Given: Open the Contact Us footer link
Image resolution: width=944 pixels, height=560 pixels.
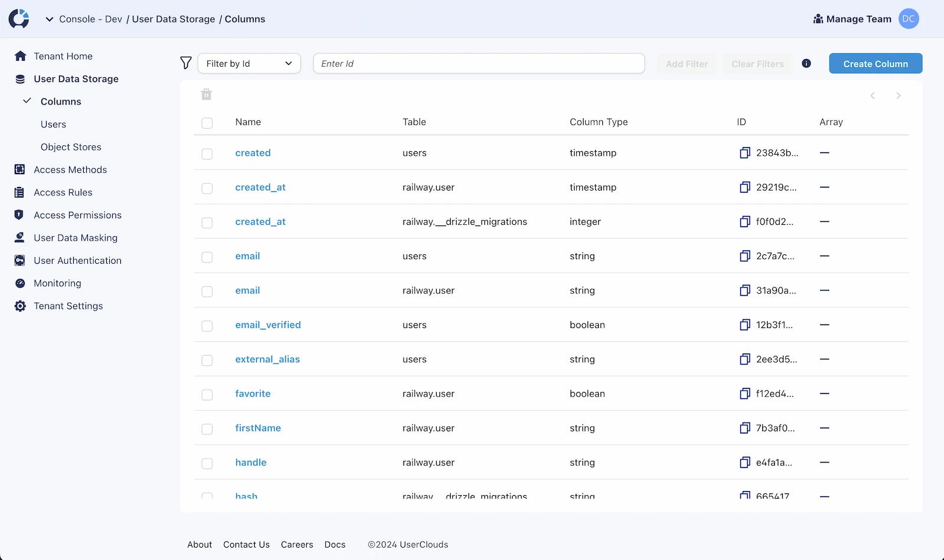Looking at the screenshot, I should (x=246, y=545).
